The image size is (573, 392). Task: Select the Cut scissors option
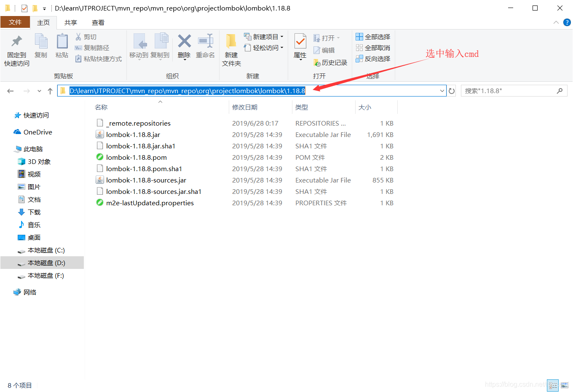pyautogui.click(x=86, y=37)
